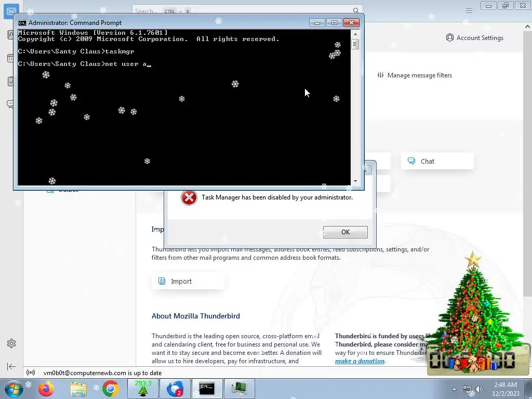The image size is (532, 399).
Task: Open Thunderbird settings gear in sidebar
Action: coord(11,343)
